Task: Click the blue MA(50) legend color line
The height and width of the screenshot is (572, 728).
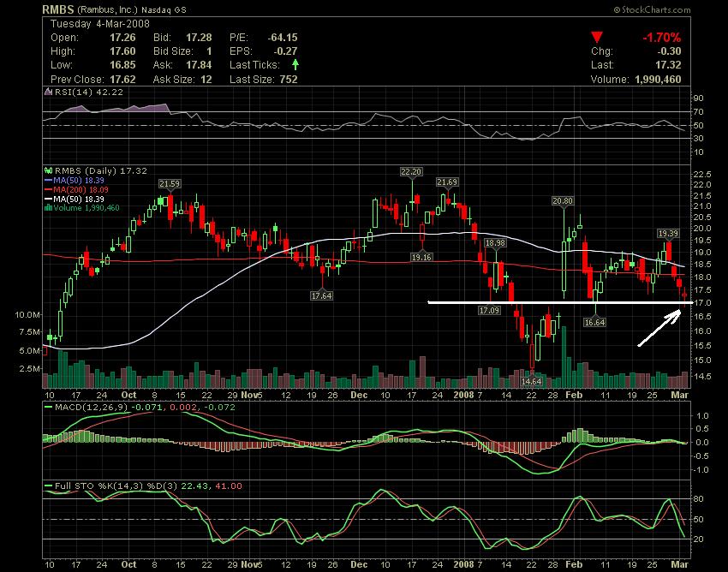Action: coord(48,180)
